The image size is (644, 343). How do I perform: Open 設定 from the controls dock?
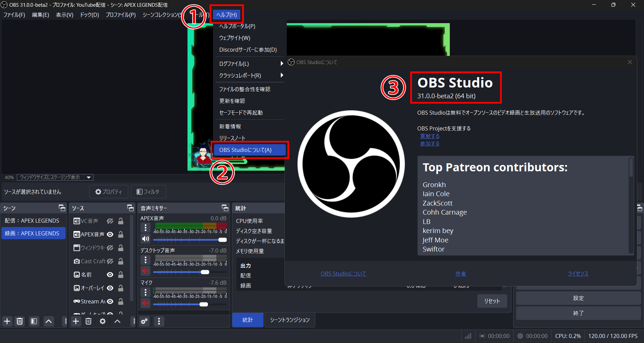pos(578,298)
